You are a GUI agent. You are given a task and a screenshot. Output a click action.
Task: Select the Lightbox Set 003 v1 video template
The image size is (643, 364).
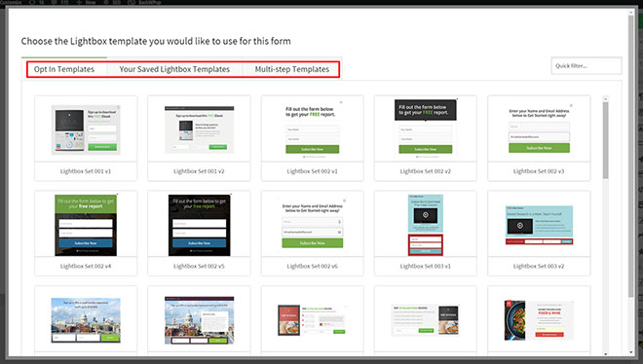pyautogui.click(x=425, y=225)
